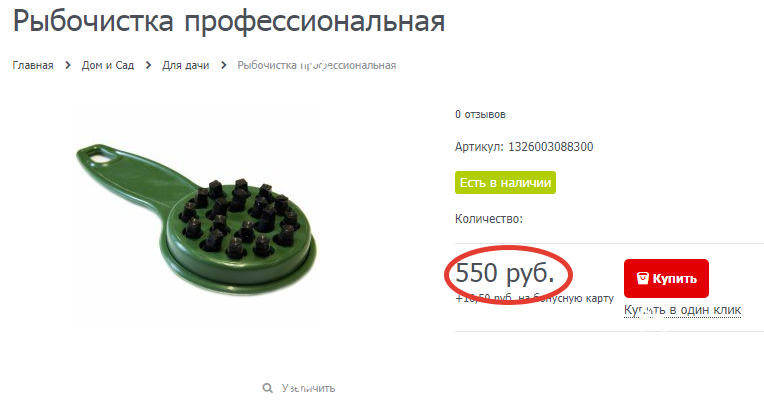Click the bonus card text under the price
This screenshot has height=420, width=764.
(534, 298)
